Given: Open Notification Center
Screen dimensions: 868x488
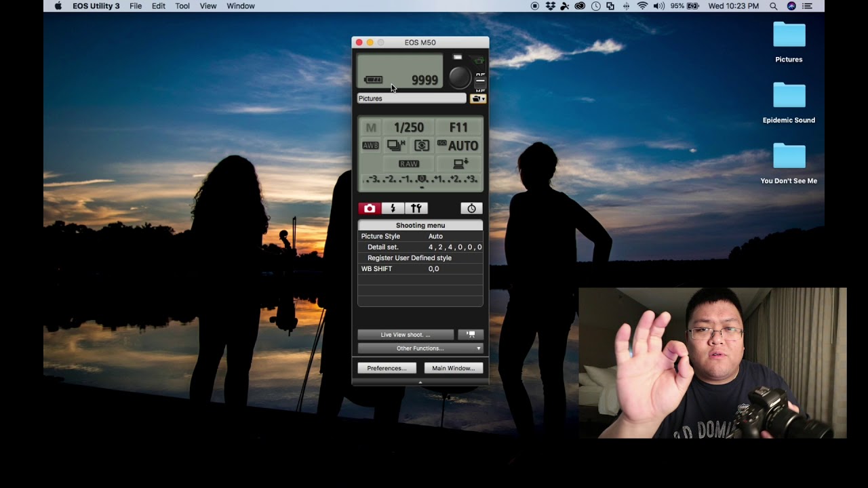Looking at the screenshot, I should pyautogui.click(x=807, y=6).
